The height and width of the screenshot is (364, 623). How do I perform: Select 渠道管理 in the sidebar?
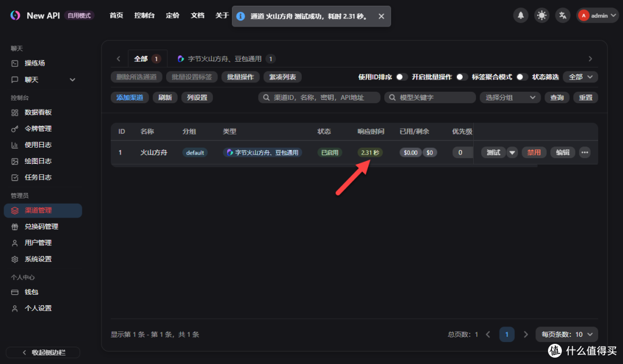(43, 211)
